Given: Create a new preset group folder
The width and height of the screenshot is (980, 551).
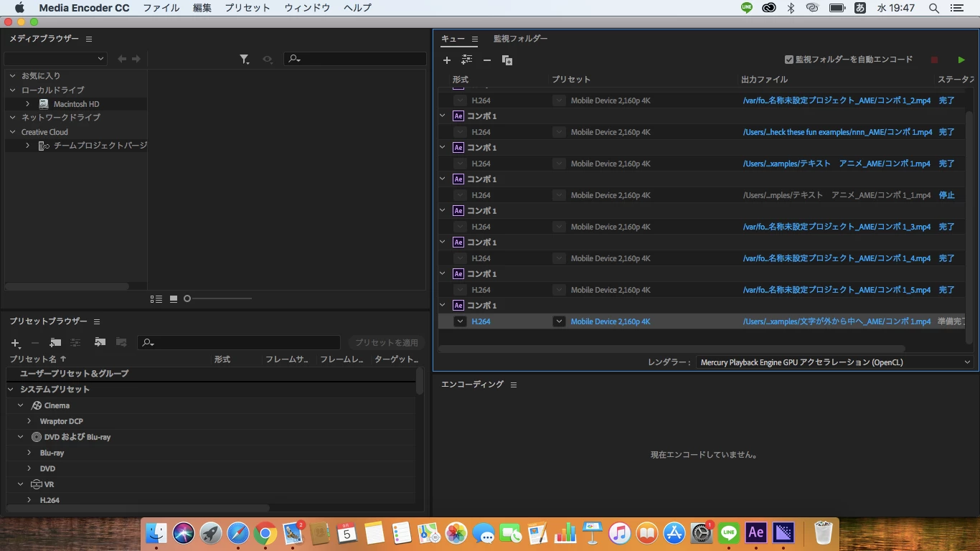Looking at the screenshot, I should click(55, 343).
